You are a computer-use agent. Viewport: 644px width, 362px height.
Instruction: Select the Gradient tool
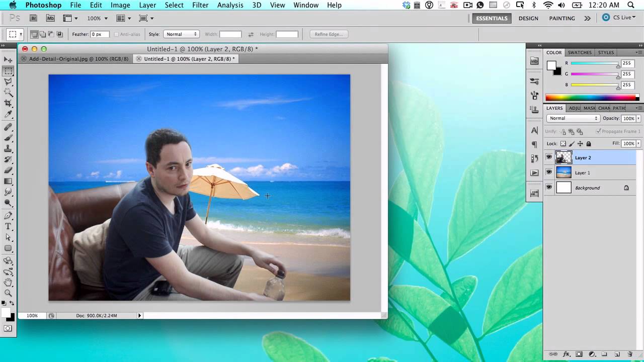(x=8, y=182)
